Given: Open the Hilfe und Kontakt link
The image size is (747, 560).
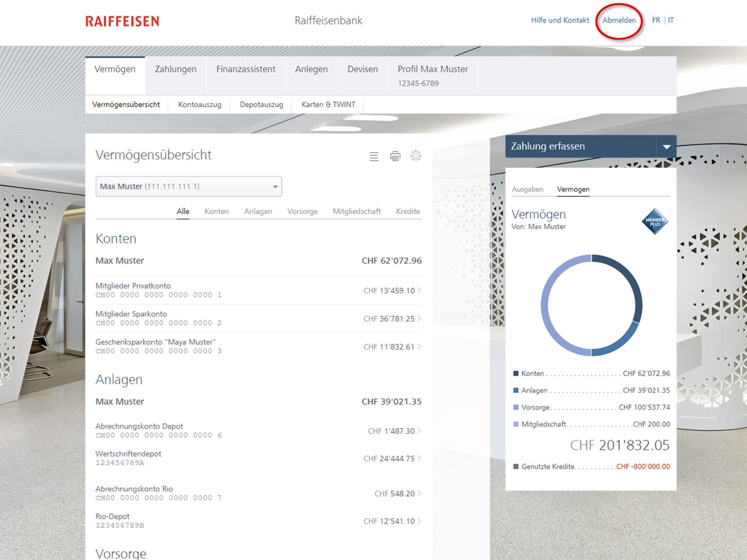Looking at the screenshot, I should click(560, 20).
